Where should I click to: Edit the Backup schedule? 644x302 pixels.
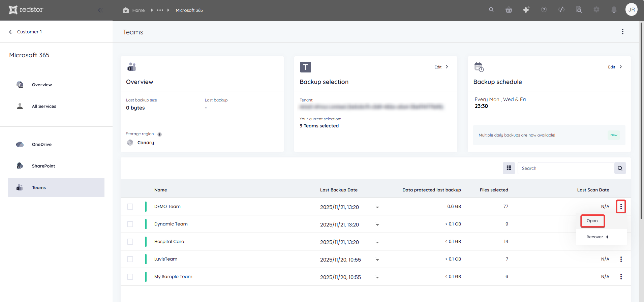(x=615, y=67)
